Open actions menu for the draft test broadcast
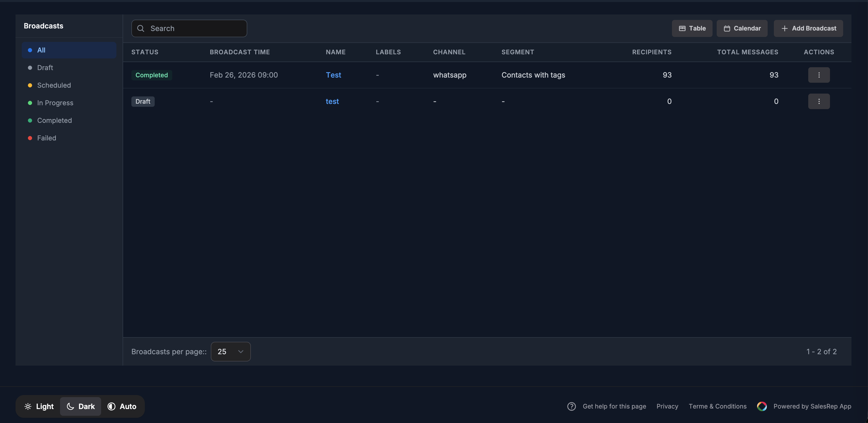Image resolution: width=868 pixels, height=423 pixels. (819, 101)
